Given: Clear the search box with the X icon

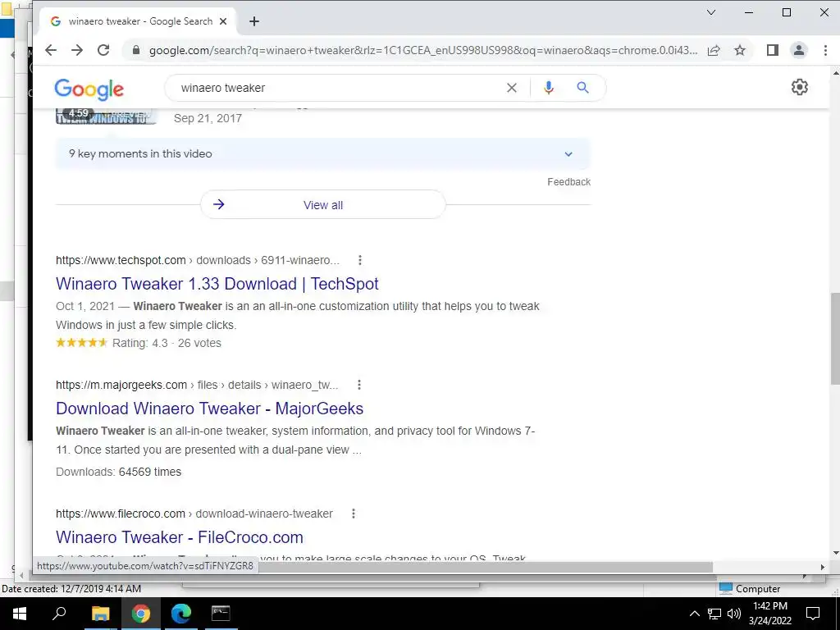Looking at the screenshot, I should click(x=512, y=88).
